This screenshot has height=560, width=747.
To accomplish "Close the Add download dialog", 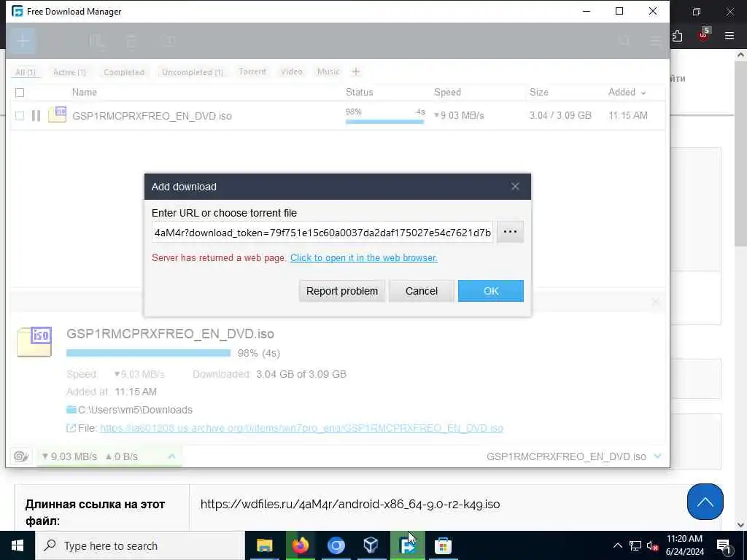I will (515, 187).
